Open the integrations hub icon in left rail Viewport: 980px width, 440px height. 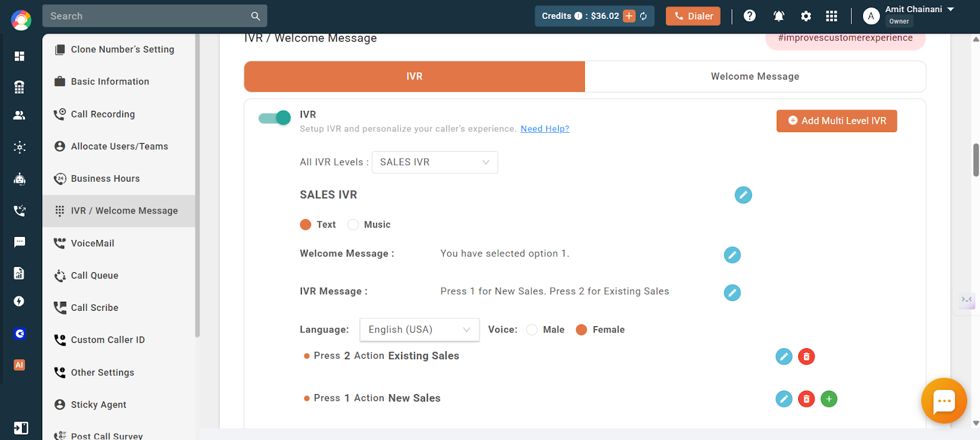pos(20,147)
